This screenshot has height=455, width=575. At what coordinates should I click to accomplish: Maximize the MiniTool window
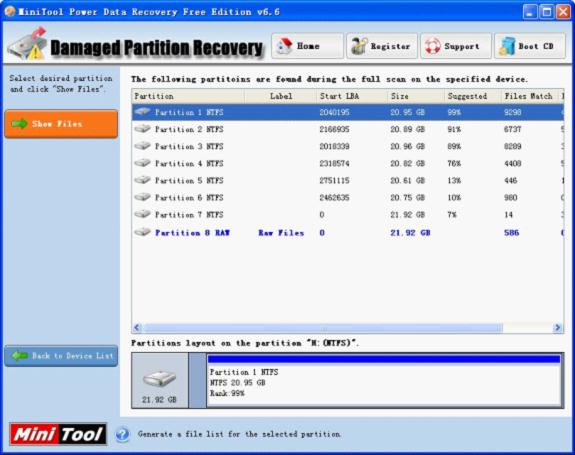coord(546,12)
